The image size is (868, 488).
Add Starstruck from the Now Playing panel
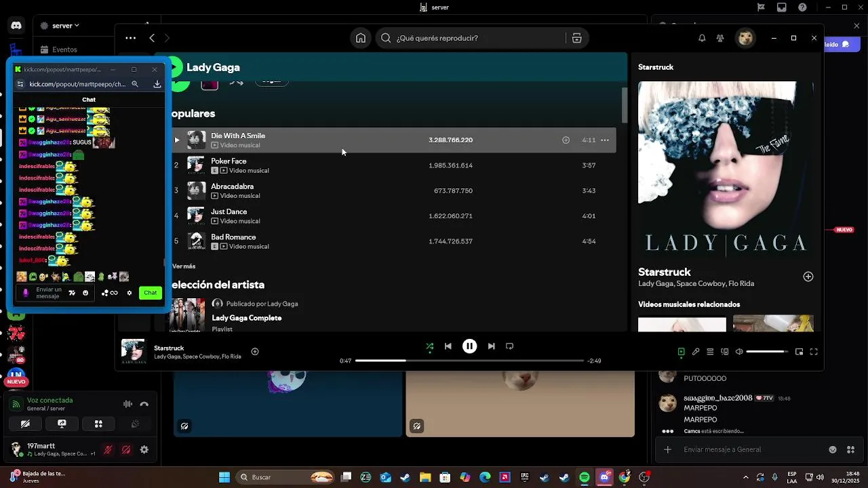point(808,277)
